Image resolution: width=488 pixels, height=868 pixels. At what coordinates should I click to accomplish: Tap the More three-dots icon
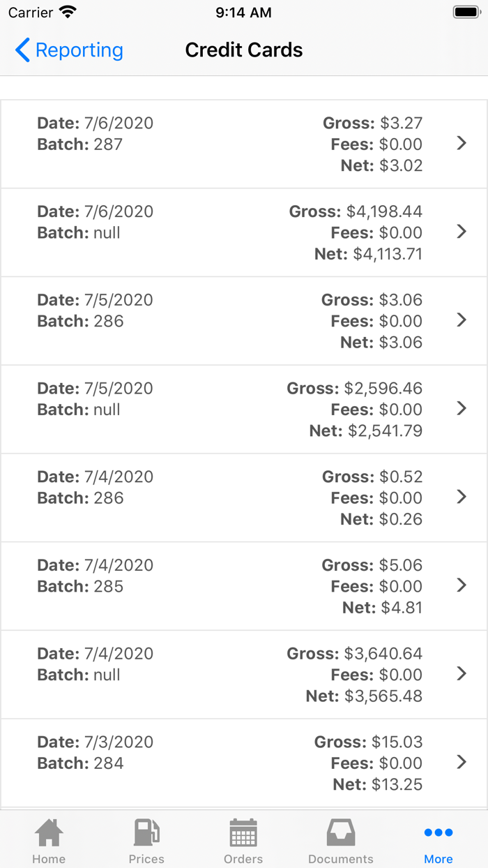pyautogui.click(x=439, y=832)
